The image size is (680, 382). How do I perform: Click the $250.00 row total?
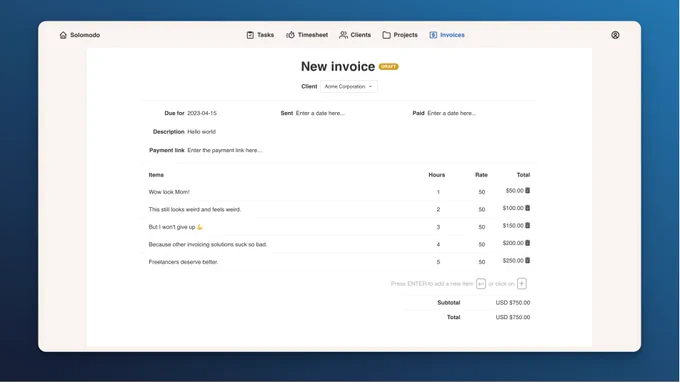513,261
